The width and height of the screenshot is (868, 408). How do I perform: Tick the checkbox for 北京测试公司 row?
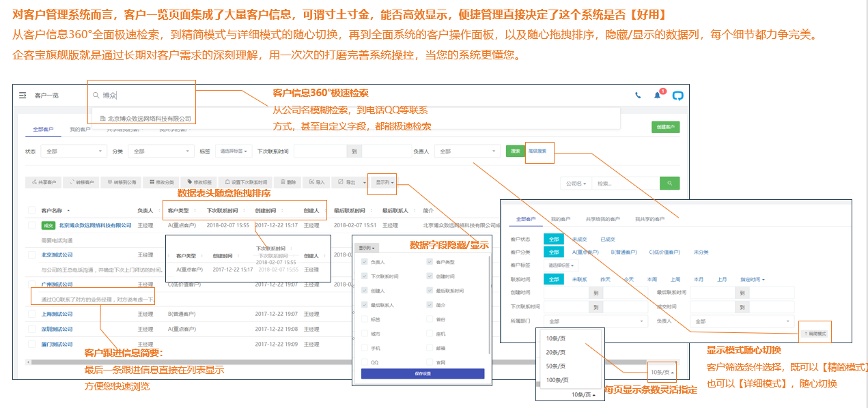pyautogui.click(x=32, y=254)
